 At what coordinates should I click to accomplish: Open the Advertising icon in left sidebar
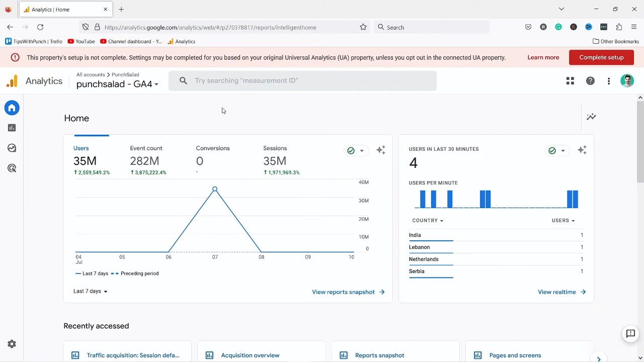[x=12, y=168]
